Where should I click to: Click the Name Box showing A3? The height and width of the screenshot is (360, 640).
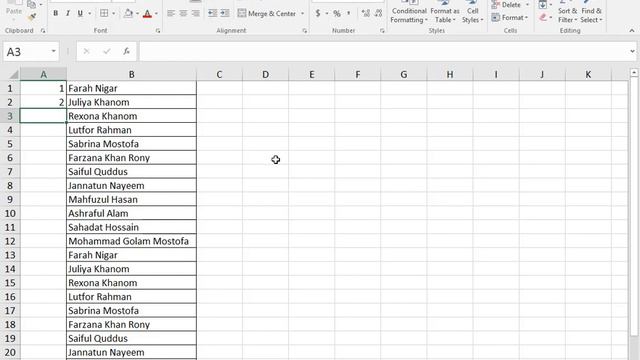point(27,52)
